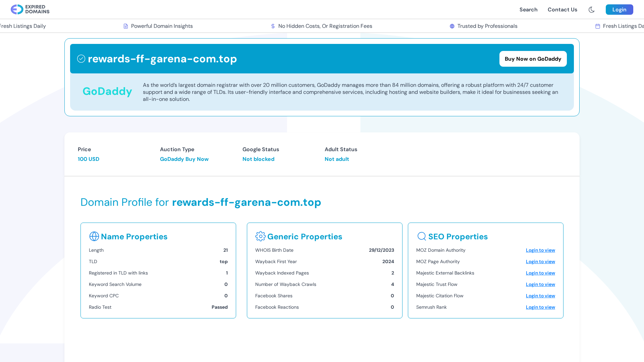The height and width of the screenshot is (362, 644).
Task: Click the GoDaddy logo text
Action: pyautogui.click(x=107, y=91)
